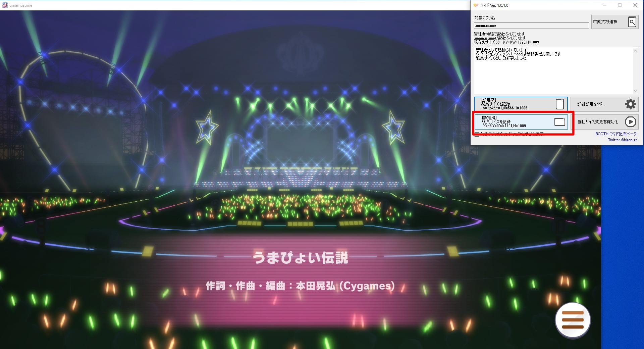Click the log box scroll-up arrow

635,51
